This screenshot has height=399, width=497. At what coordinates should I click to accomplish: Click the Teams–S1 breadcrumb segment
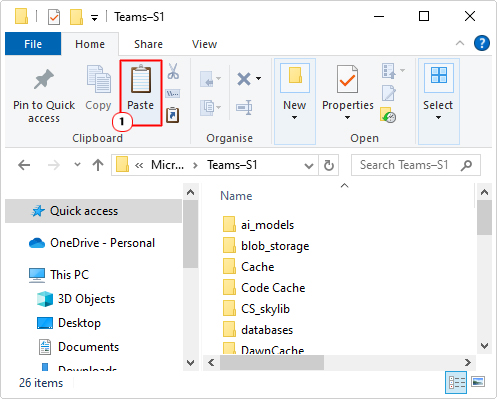232,165
